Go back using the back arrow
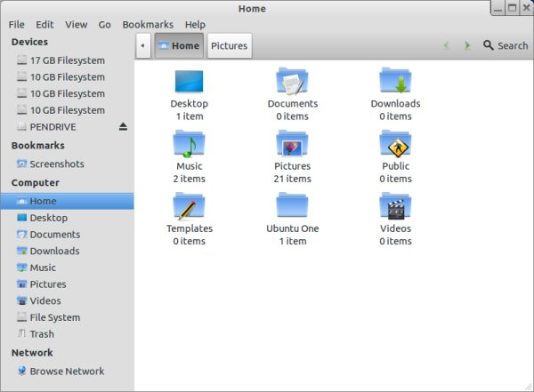Screen dimensions: 534x392 [446, 45]
